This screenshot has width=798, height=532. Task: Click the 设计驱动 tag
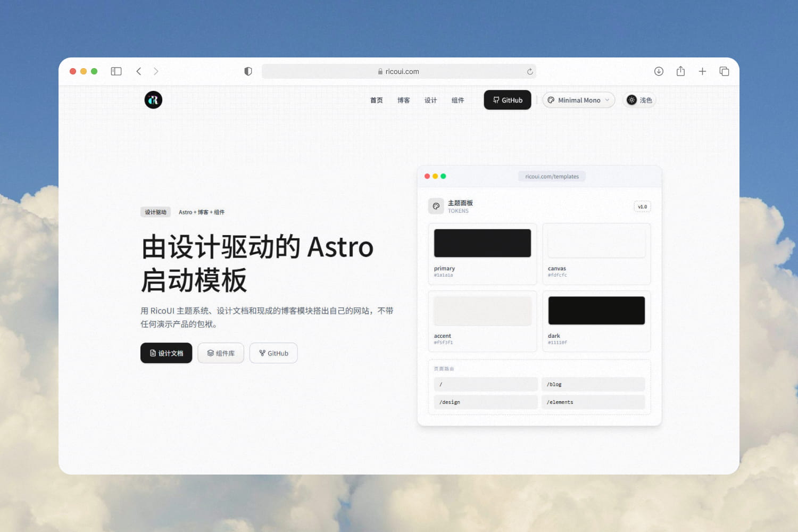click(156, 212)
